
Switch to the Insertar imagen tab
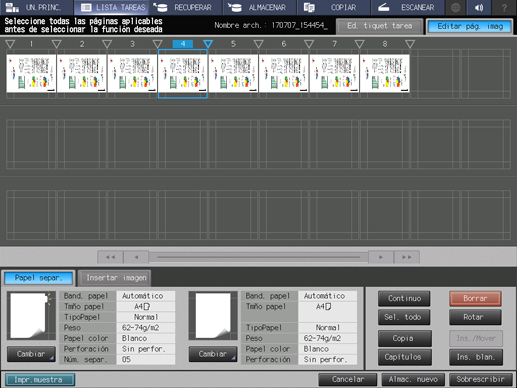116,278
